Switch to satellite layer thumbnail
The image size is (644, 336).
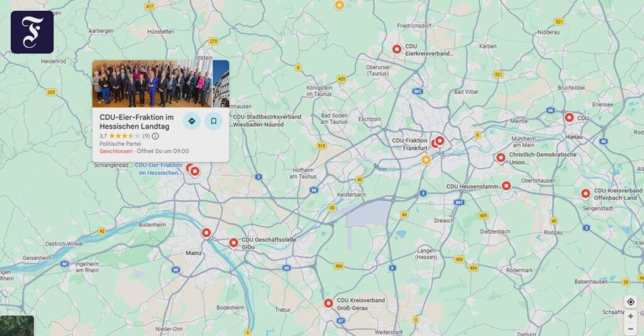[x=17, y=326]
